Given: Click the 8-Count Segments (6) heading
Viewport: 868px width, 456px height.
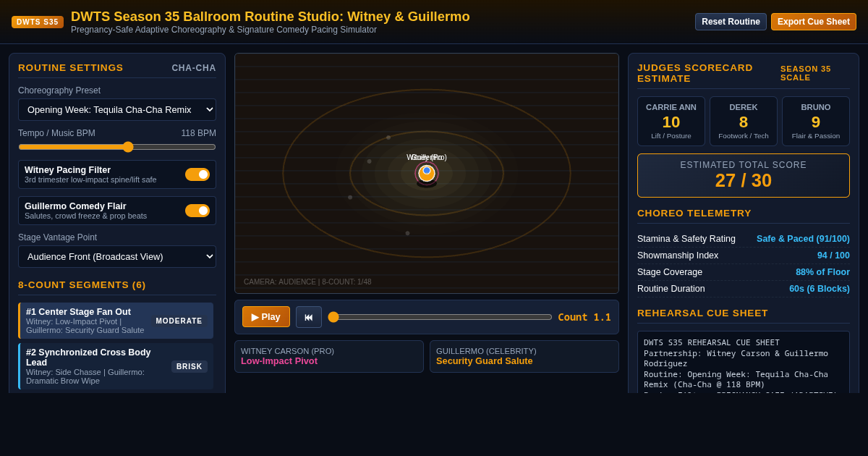Looking at the screenshot, I should (x=82, y=285).
